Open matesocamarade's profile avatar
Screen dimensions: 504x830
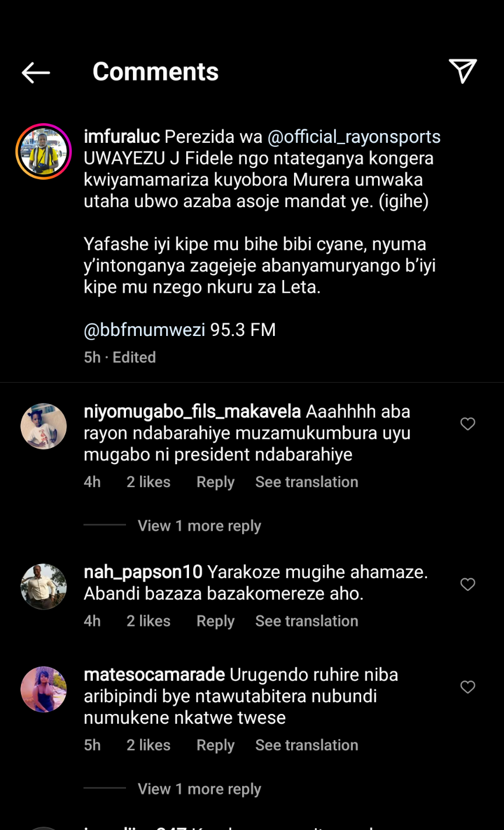(x=44, y=689)
